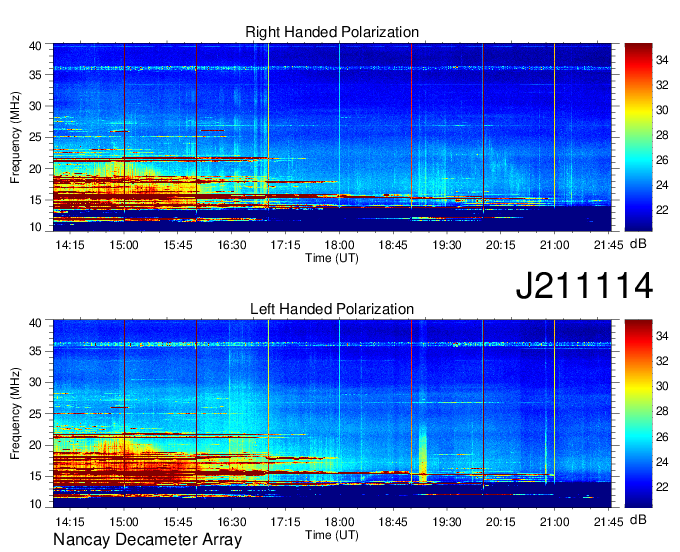Image resolution: width=680 pixels, height=552 pixels.
Task: Click 34 dB label on Right Handed colorbar
Action: (x=662, y=60)
